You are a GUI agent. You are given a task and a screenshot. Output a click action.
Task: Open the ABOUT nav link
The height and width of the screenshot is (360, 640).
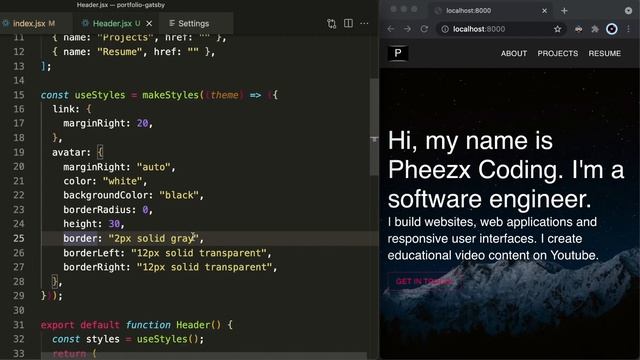[x=514, y=53]
